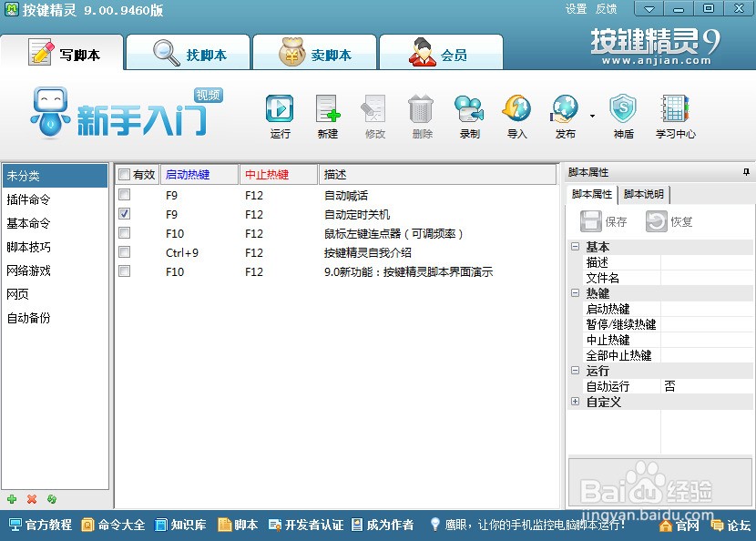
Task: Collapse the 基本 property group
Action: (x=575, y=247)
